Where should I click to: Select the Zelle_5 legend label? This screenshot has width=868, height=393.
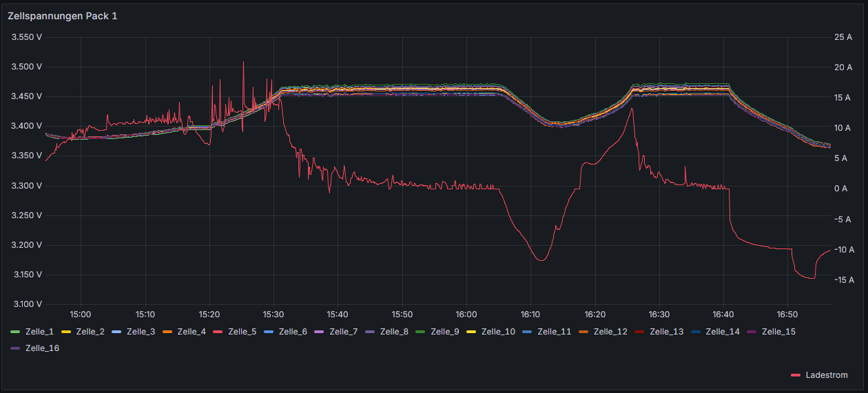242,332
